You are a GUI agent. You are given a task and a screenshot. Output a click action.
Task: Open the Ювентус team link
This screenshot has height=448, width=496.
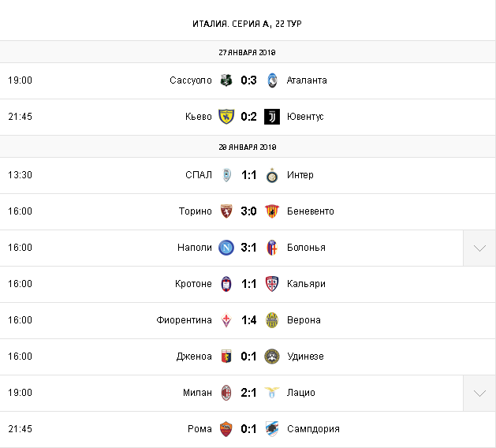click(x=305, y=117)
